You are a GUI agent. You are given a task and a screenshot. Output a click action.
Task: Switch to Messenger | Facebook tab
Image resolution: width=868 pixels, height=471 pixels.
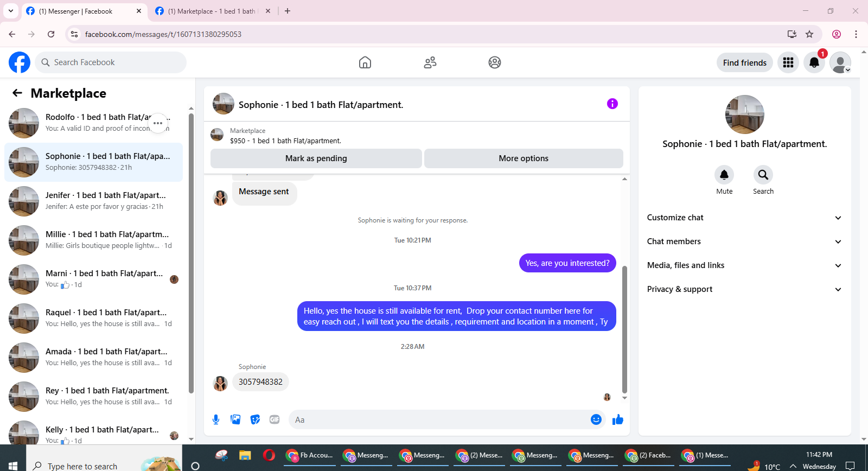(84, 11)
